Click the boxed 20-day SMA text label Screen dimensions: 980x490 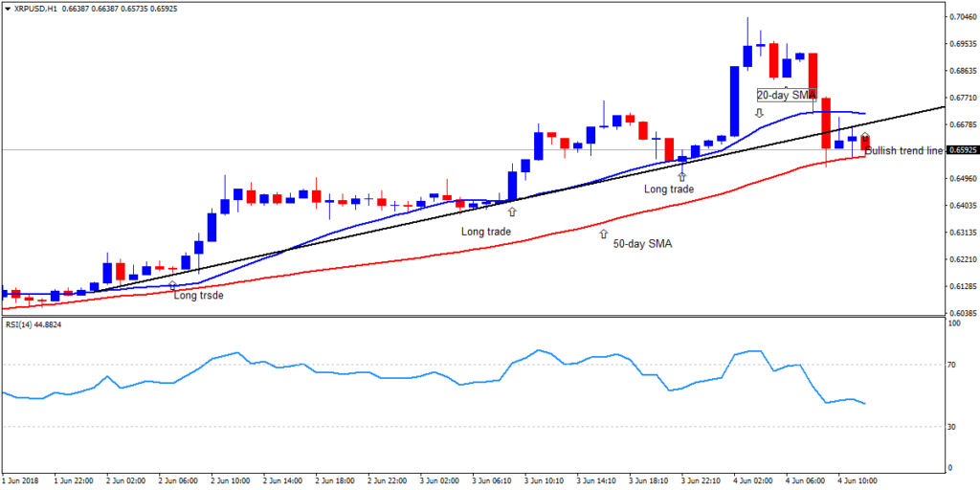786,95
